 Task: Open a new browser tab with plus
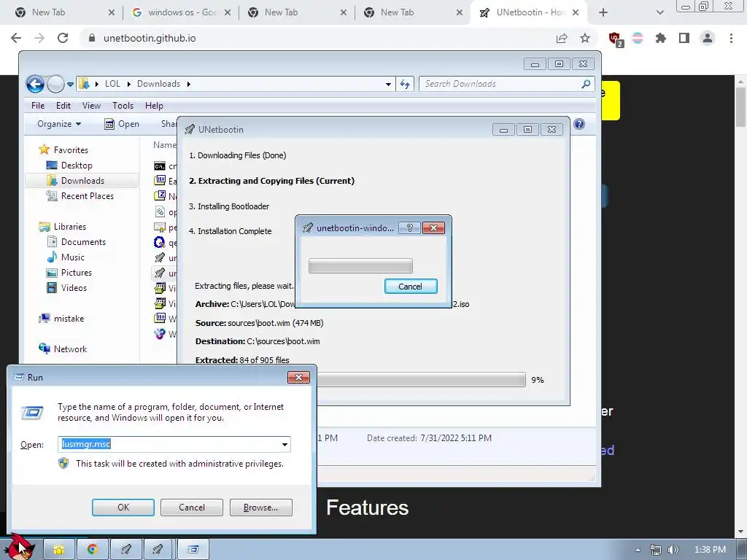coord(603,12)
